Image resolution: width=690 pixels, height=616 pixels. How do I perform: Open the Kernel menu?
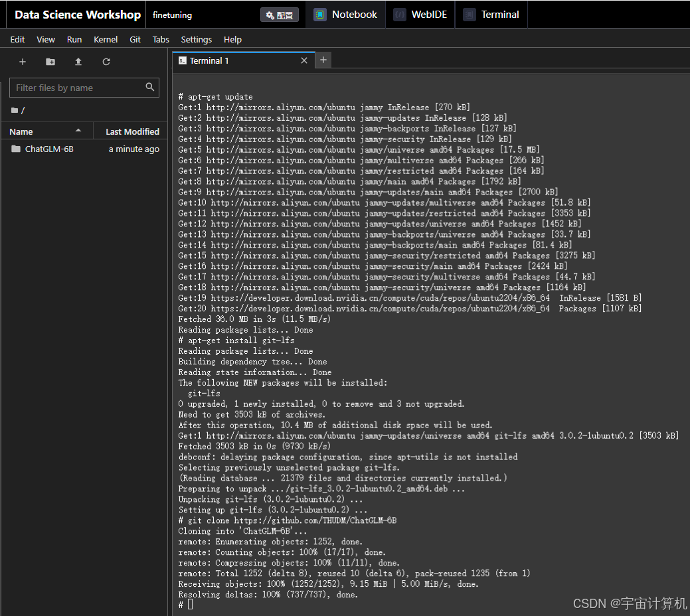(106, 40)
